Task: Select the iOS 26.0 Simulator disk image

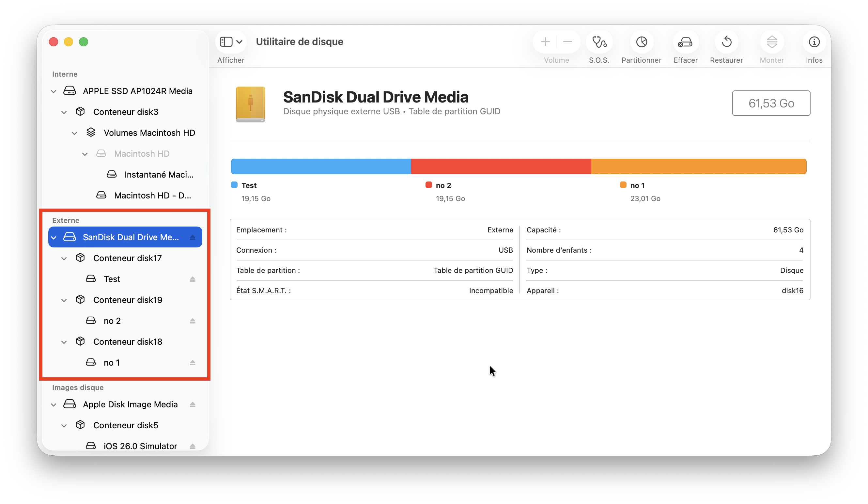Action: pos(140,446)
